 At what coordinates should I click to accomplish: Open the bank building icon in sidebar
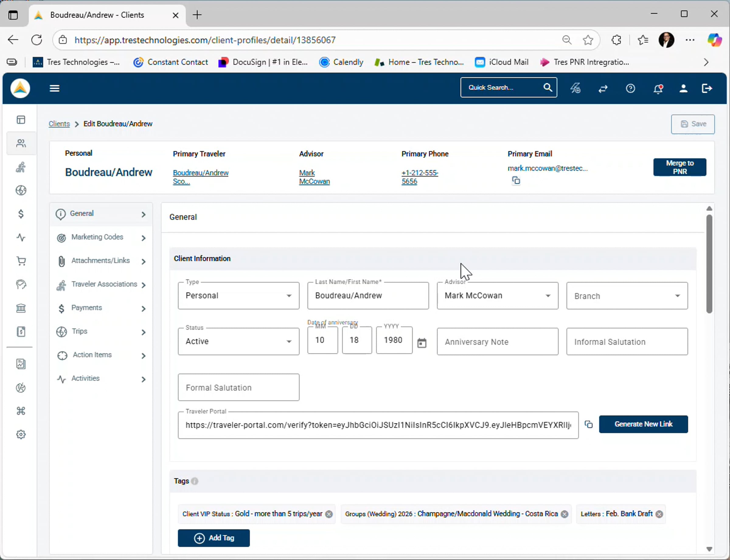click(21, 308)
